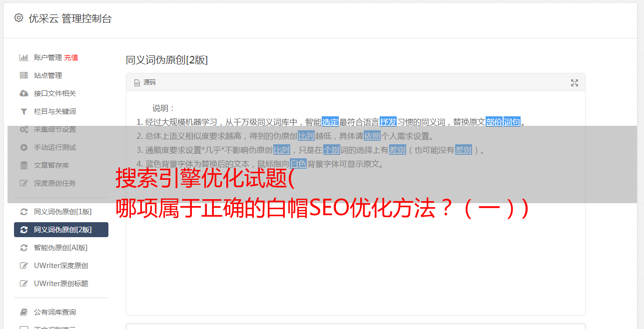644x329 pixels.
Task: Toggle fullscreen with expand arrows icon
Action: point(575,83)
